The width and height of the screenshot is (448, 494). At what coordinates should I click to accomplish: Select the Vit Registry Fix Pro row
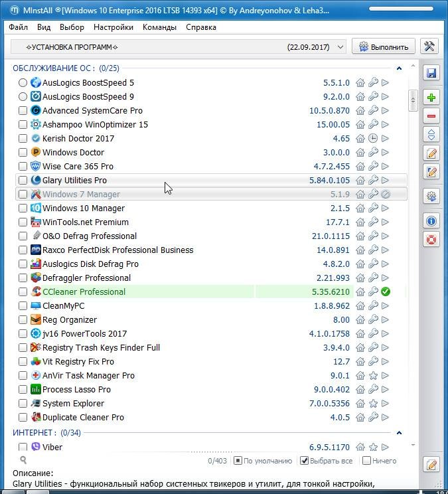pyautogui.click(x=211, y=362)
